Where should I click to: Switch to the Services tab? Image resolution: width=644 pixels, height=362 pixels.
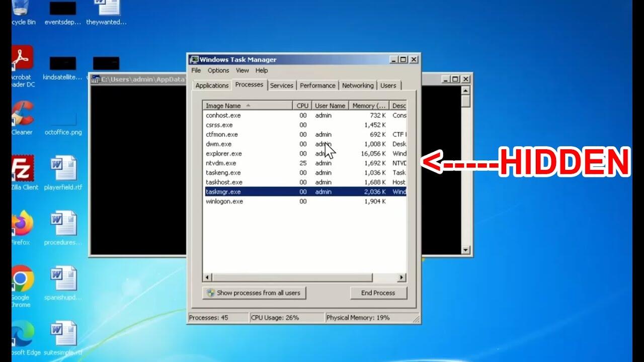pyautogui.click(x=281, y=85)
